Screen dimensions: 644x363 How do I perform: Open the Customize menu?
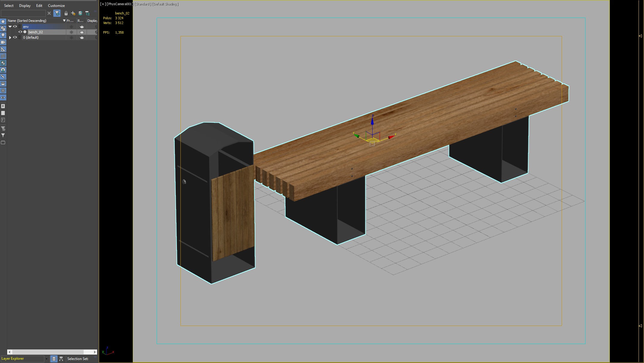[56, 5]
